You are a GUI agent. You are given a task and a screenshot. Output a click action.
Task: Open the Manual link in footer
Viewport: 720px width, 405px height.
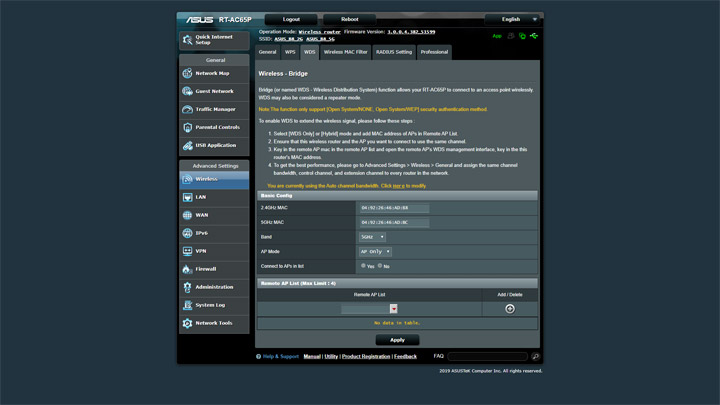312,356
